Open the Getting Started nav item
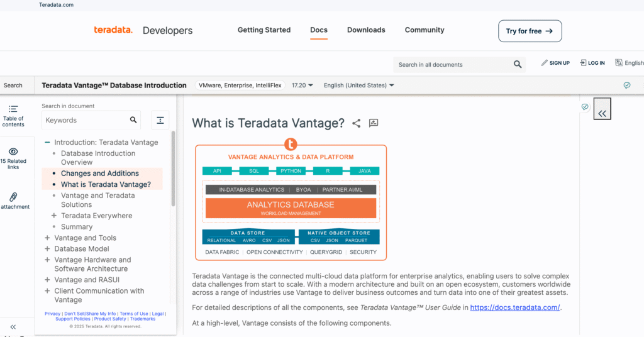The height and width of the screenshot is (337, 644). 264,30
